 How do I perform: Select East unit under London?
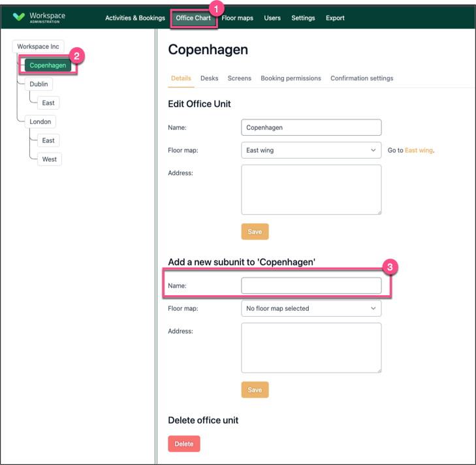pos(48,140)
